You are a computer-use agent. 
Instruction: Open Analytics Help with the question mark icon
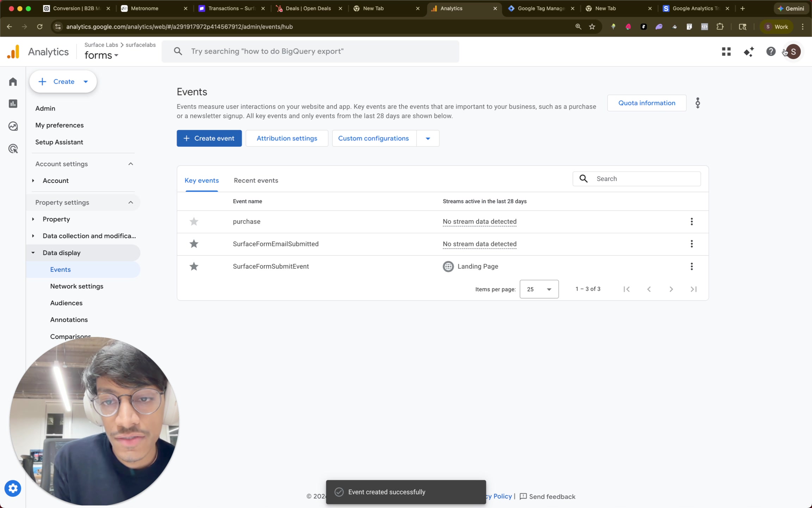coord(771,52)
